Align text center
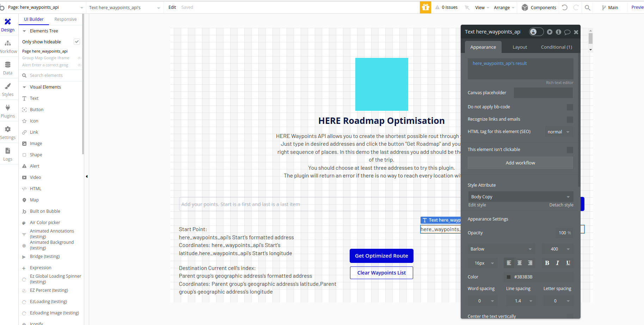Viewport: 644px width, 325px height. 520,263
